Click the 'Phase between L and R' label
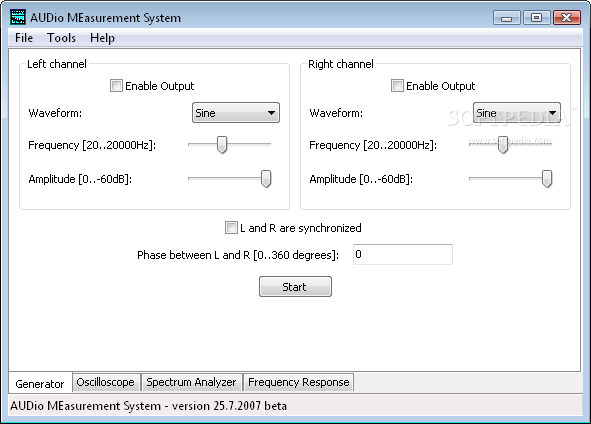 coord(238,255)
